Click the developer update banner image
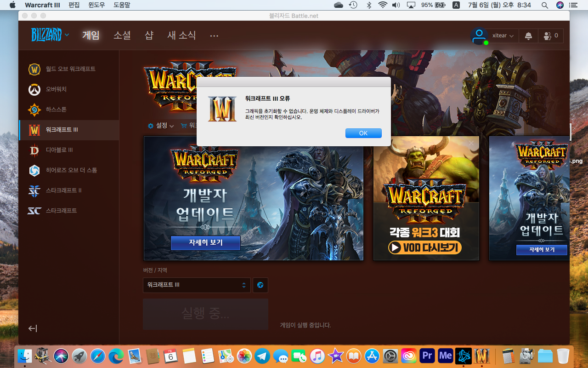 point(254,198)
